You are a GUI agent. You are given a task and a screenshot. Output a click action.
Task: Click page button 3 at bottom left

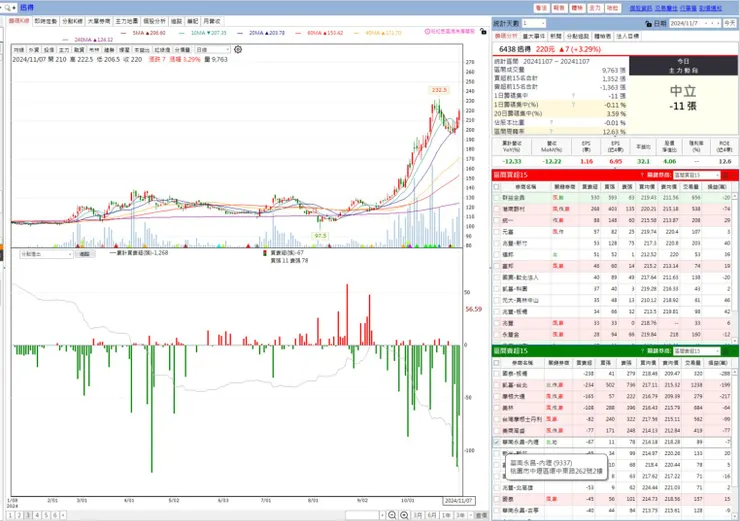point(28,515)
